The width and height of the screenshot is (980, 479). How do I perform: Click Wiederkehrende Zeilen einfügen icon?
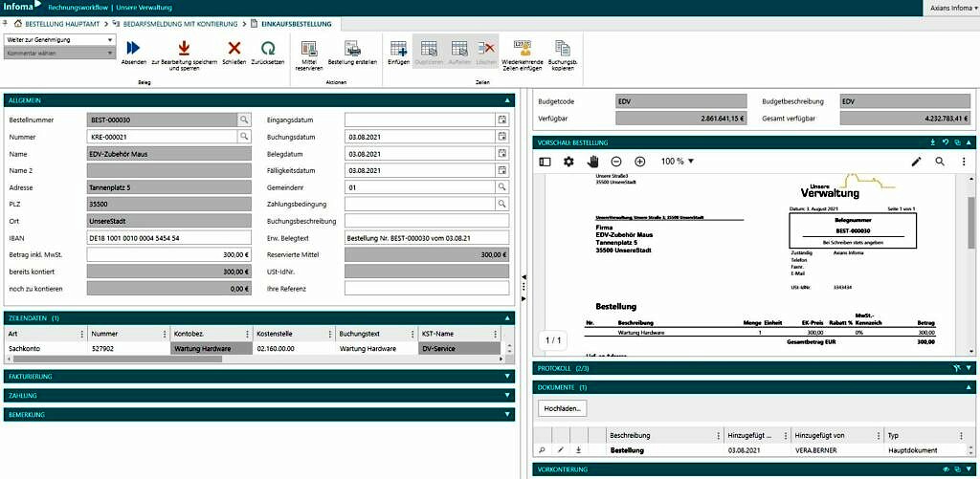(522, 49)
